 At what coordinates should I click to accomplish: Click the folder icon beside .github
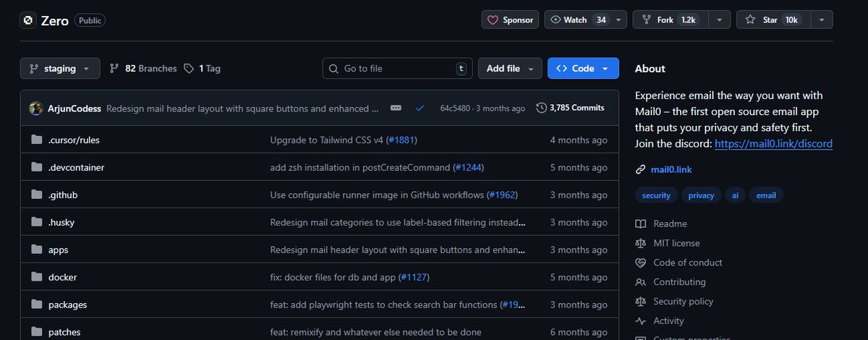click(36, 195)
